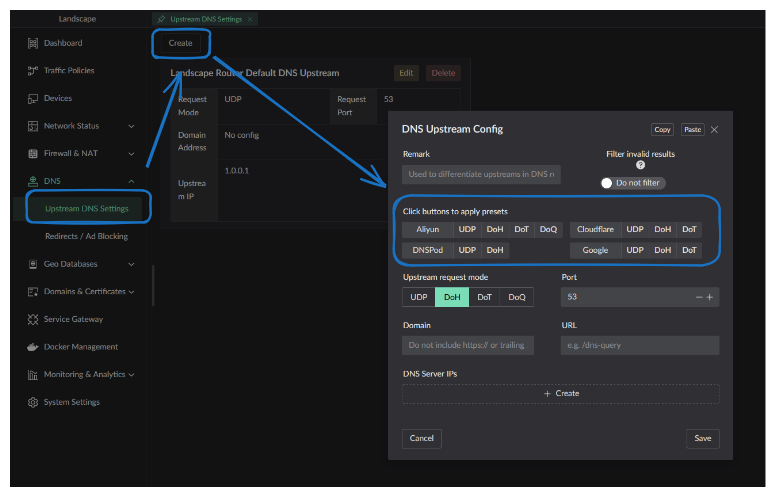Click the pin icon on Upstream DNS Settings tab
Screen dimensions: 775x497
coord(161,19)
